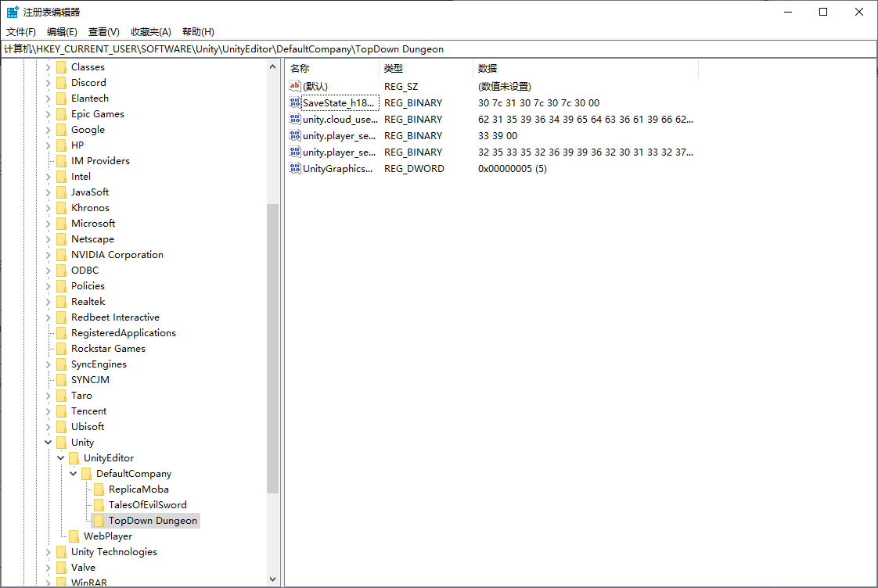Viewport: 878px width, 588px height.
Task: Open the 查看(V) menu
Action: [x=103, y=32]
